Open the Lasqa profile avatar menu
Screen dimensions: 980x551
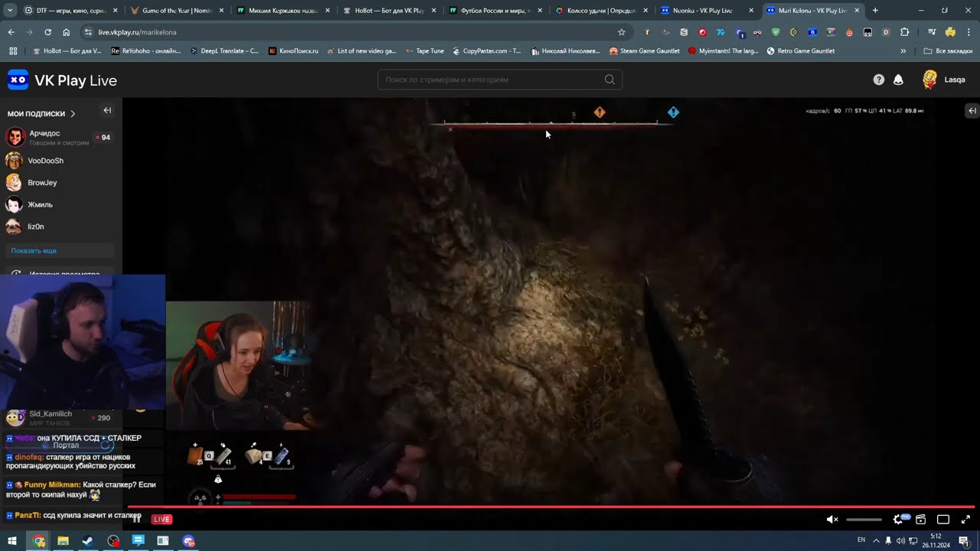click(x=930, y=80)
